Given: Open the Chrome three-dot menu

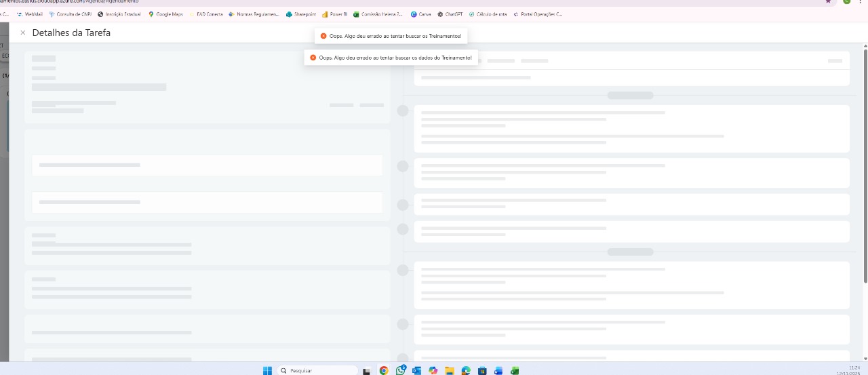Looking at the screenshot, I should point(861,1).
